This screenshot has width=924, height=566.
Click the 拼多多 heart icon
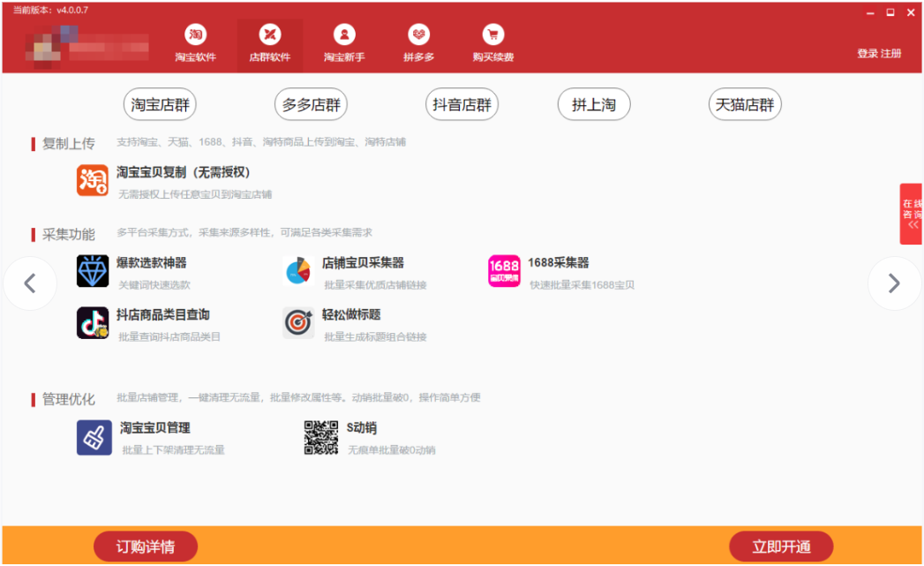point(418,34)
